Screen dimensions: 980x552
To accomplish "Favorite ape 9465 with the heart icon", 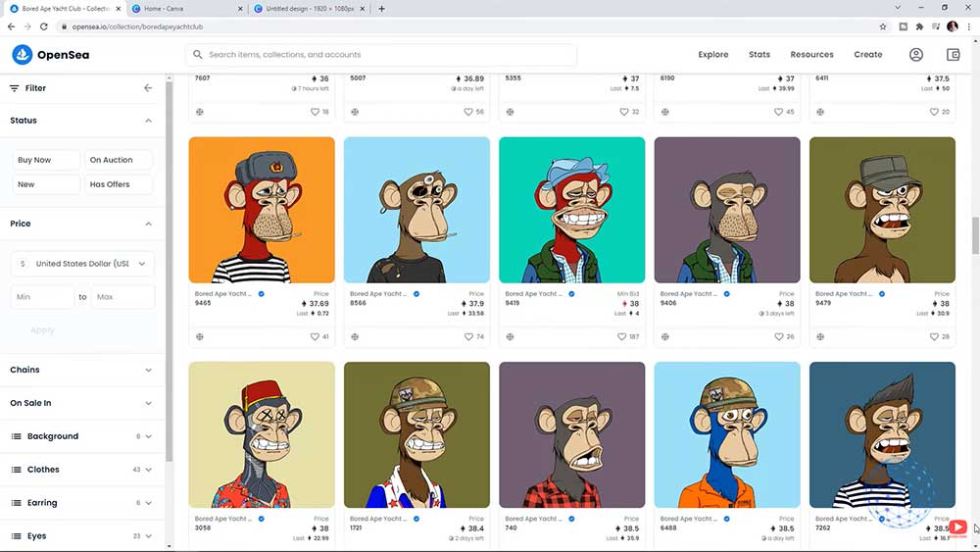I will tap(315, 336).
